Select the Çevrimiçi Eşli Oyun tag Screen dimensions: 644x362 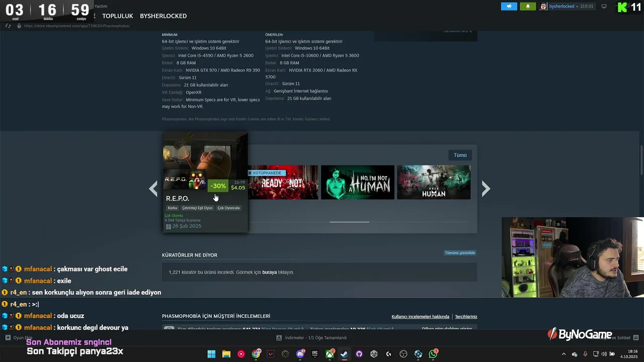[197, 208]
